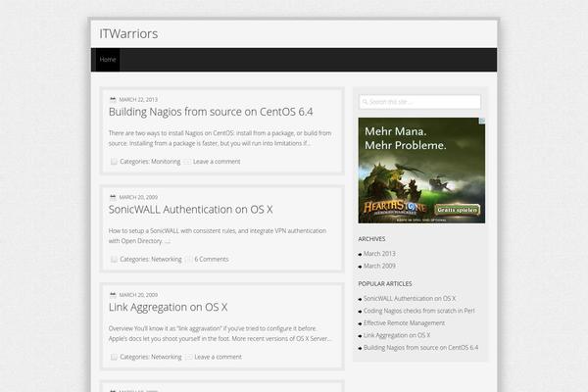588x392 pixels.
Task: Leave a comment on Link Aggregation post
Action: click(x=218, y=357)
